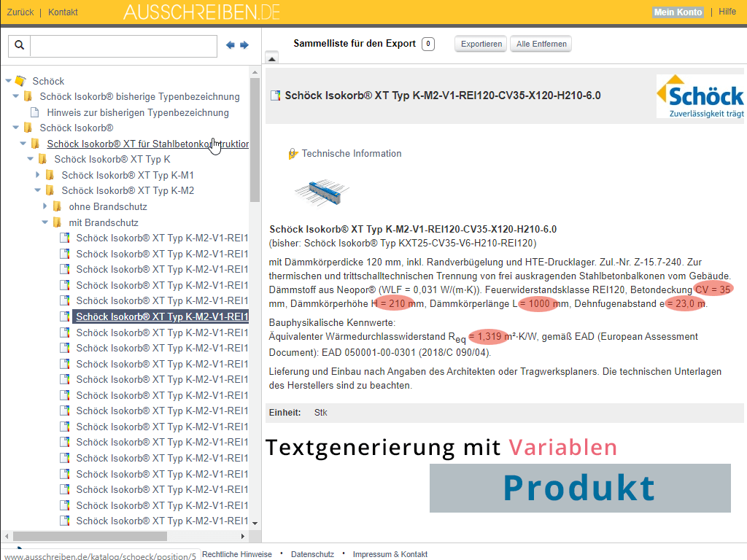747x560 pixels.
Task: Navigate forward with the right blue arrow
Action: [x=244, y=45]
